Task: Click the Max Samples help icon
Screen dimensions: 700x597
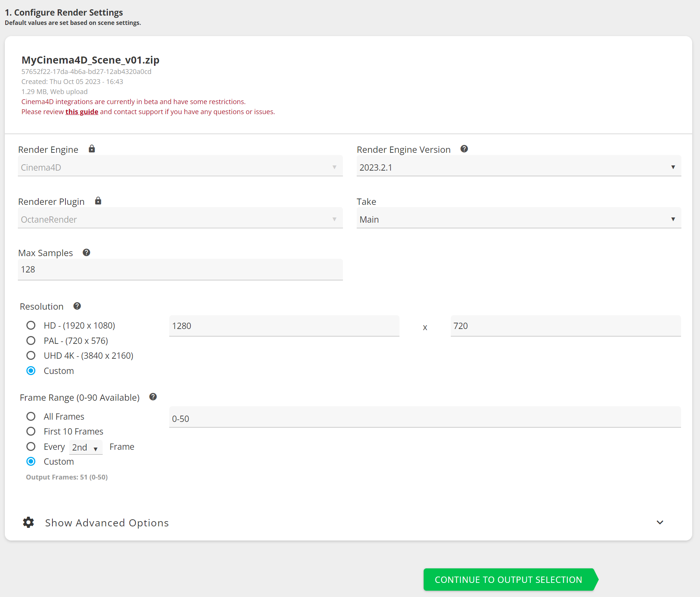Action: (x=86, y=253)
